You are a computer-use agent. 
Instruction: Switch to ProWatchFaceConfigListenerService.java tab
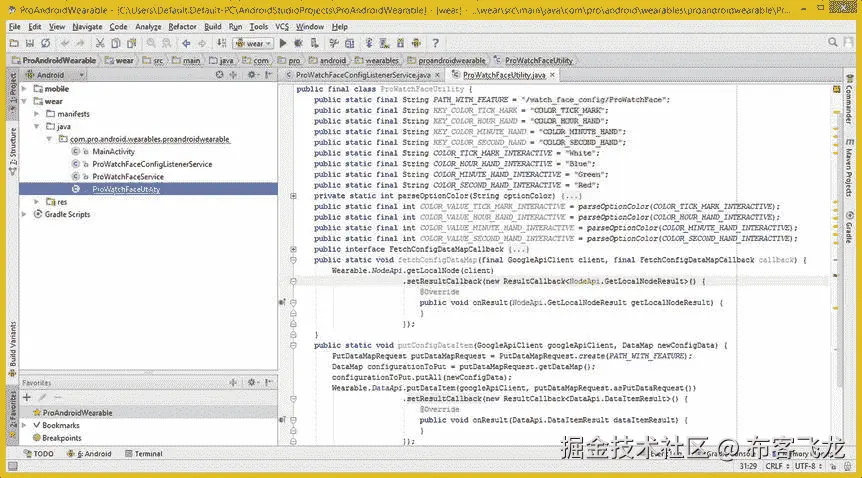(x=363, y=75)
